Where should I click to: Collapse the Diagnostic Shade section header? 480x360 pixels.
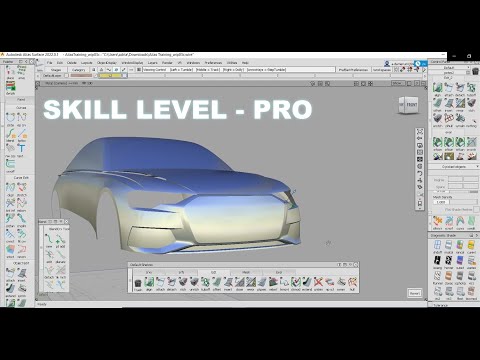pyautogui.click(x=454, y=235)
